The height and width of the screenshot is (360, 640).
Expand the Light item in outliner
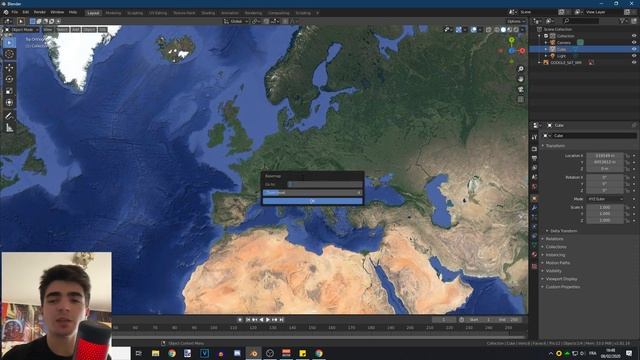pos(546,56)
